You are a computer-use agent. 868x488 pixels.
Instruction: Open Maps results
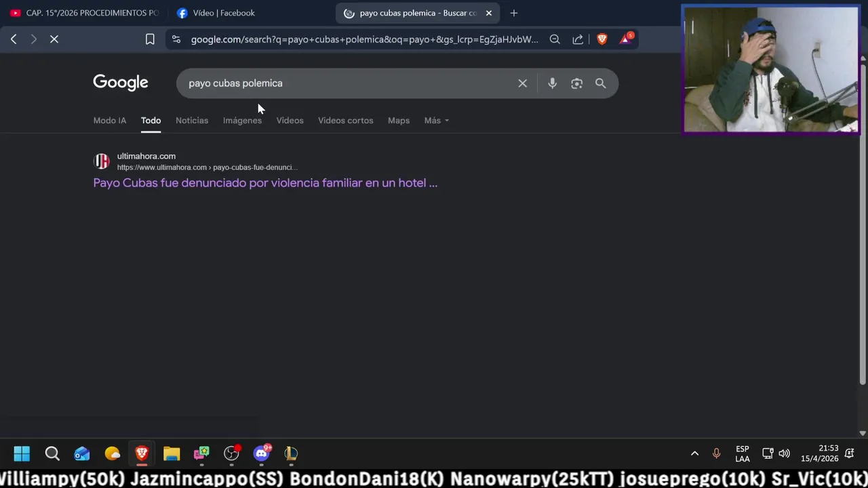[x=399, y=121]
